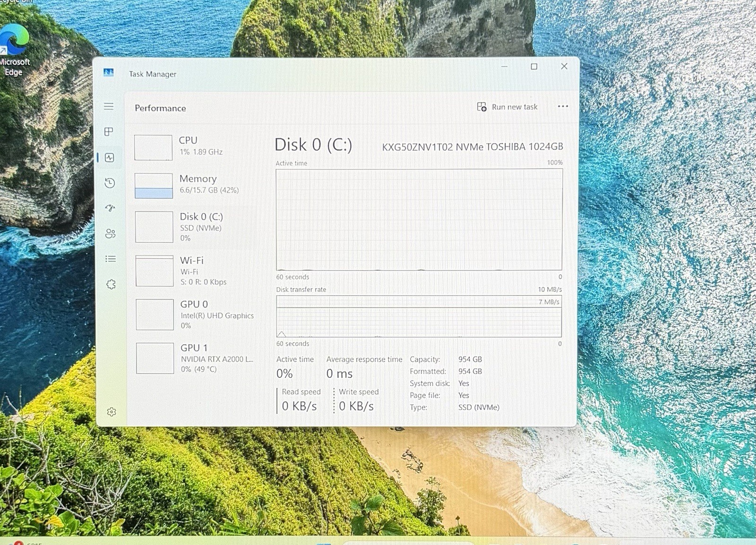
Task: Click the GPU 1 mini graph thumbnail
Action: pyautogui.click(x=155, y=358)
